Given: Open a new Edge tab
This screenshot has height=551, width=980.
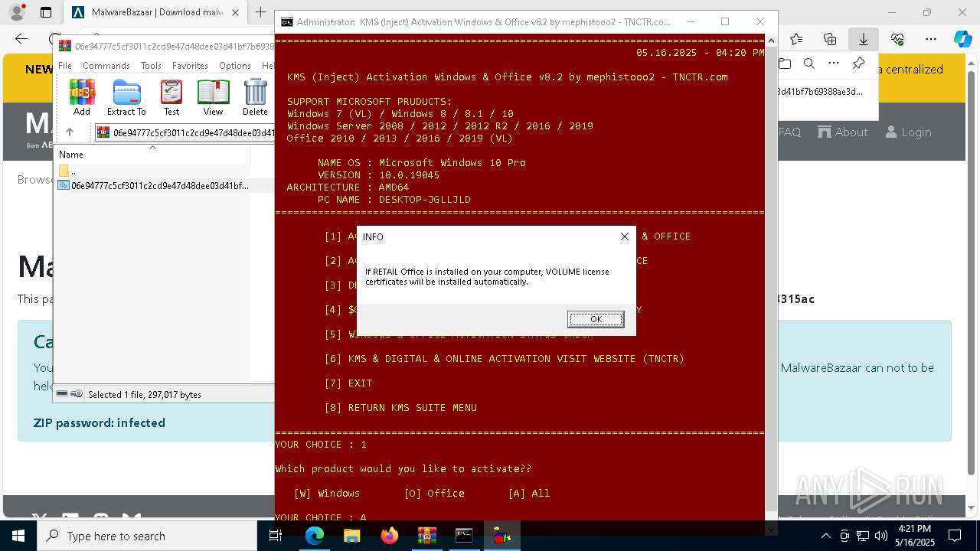Looking at the screenshot, I should (261, 12).
